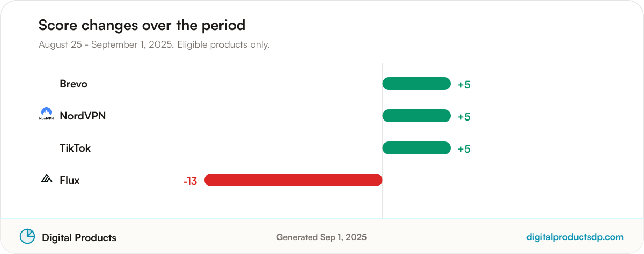This screenshot has width=644, height=254.
Task: Click the 'Score changes over the period' title
Action: (x=142, y=25)
